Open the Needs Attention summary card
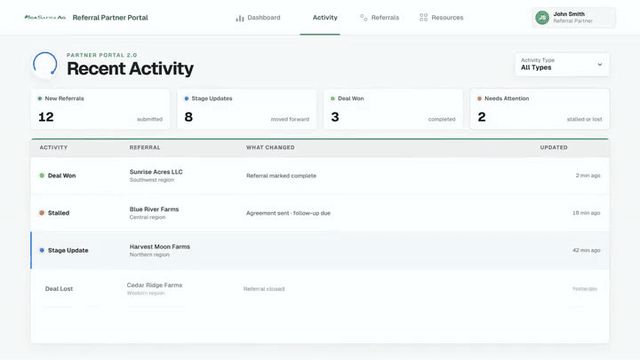Screen dimensions: 640x360 [x=540, y=109]
